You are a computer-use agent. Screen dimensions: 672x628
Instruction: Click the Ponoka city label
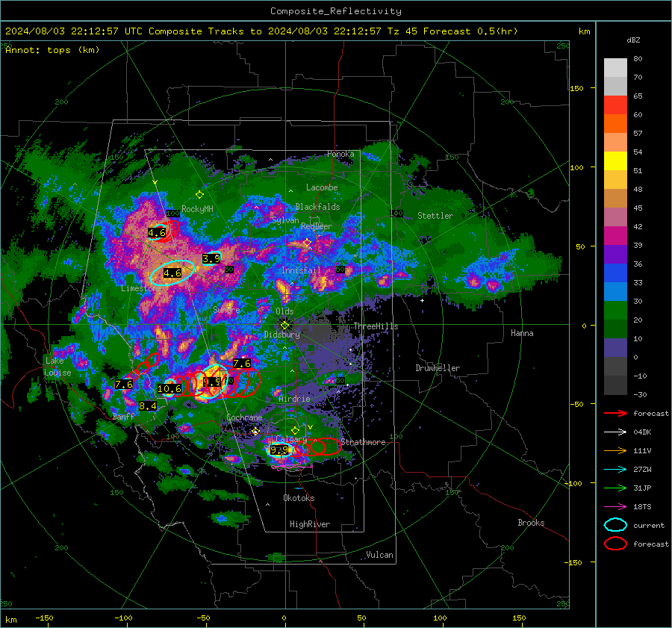coord(340,154)
